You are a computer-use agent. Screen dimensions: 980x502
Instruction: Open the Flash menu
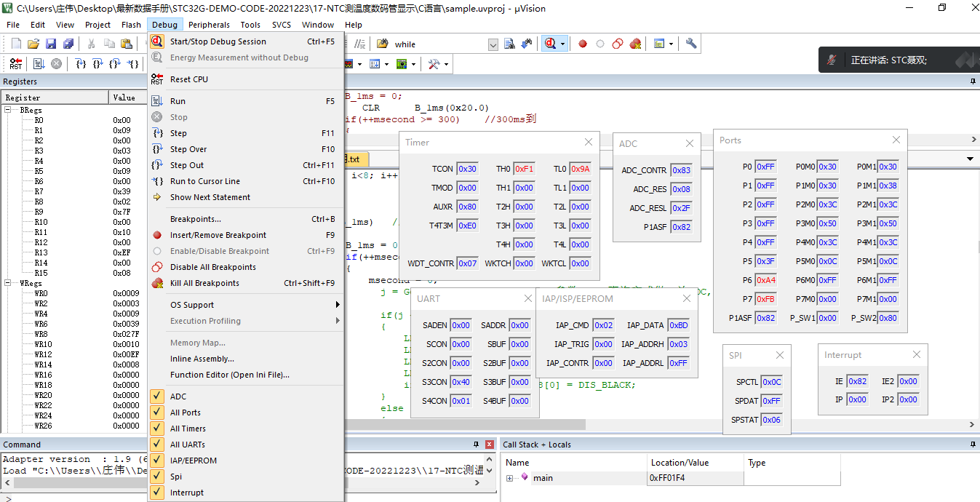pyautogui.click(x=132, y=25)
